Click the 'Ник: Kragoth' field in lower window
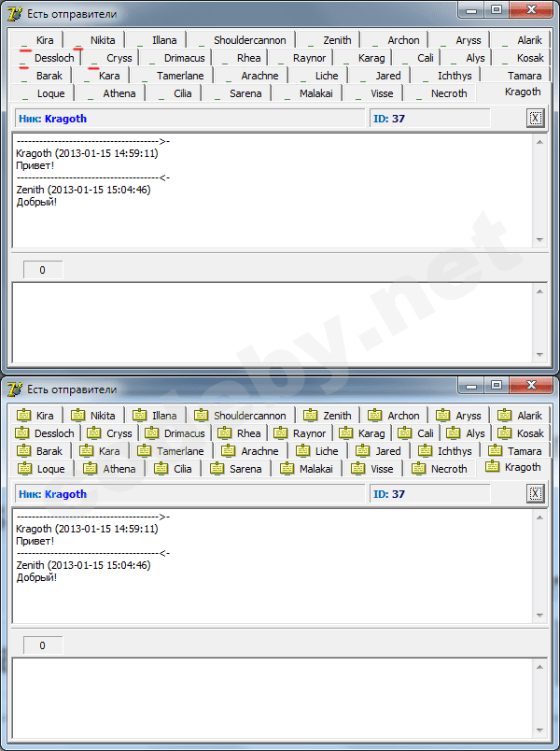The width and height of the screenshot is (560, 751). click(x=190, y=494)
